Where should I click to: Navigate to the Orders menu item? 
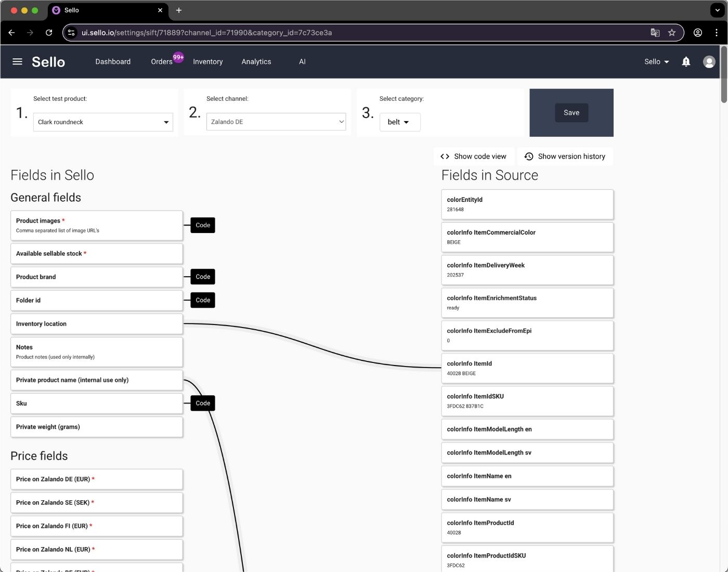(161, 61)
